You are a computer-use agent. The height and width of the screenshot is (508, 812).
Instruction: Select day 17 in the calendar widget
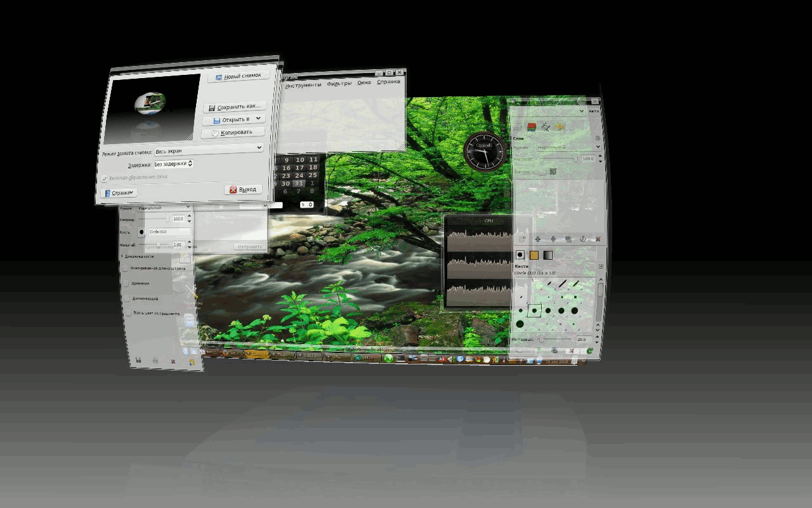click(x=299, y=168)
